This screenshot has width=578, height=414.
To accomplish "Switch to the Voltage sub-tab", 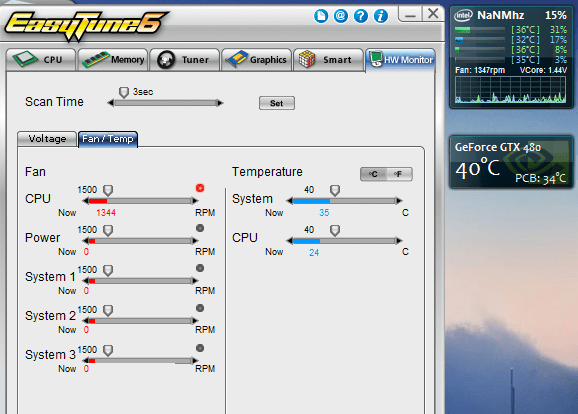I will [47, 139].
